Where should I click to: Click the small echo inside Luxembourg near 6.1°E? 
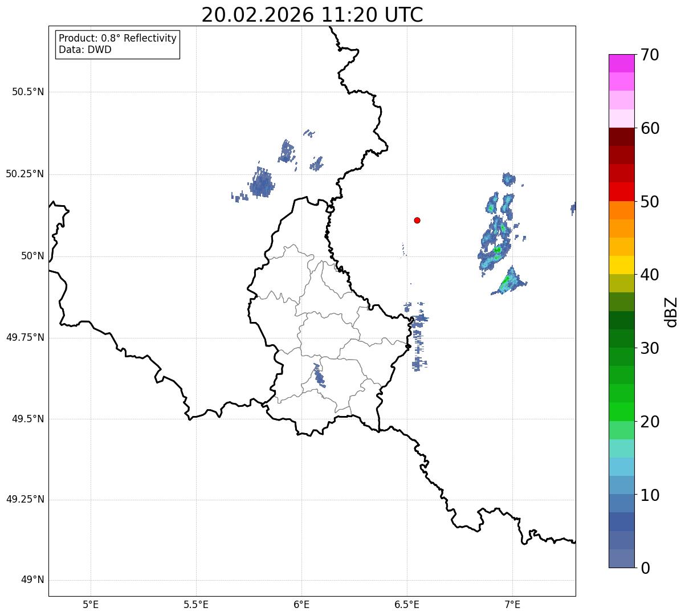pos(319,376)
